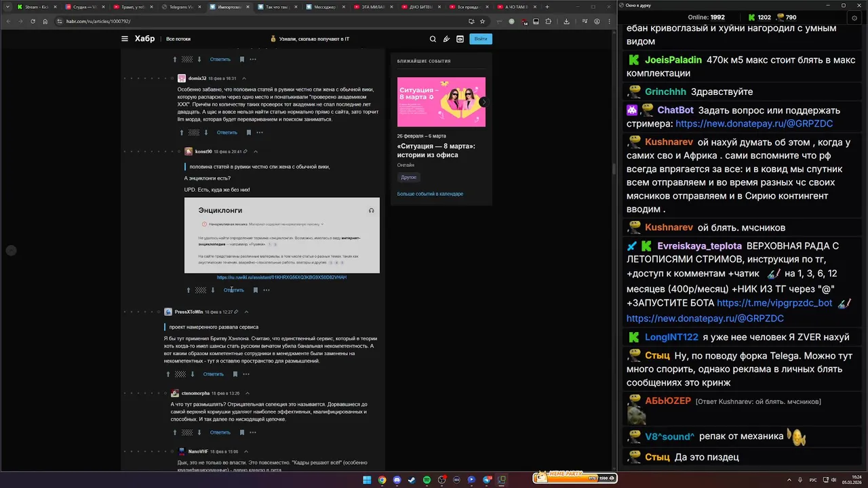This screenshot has height=488, width=868.
Task: Open more options on PressXToWin's comment
Action: point(246,374)
